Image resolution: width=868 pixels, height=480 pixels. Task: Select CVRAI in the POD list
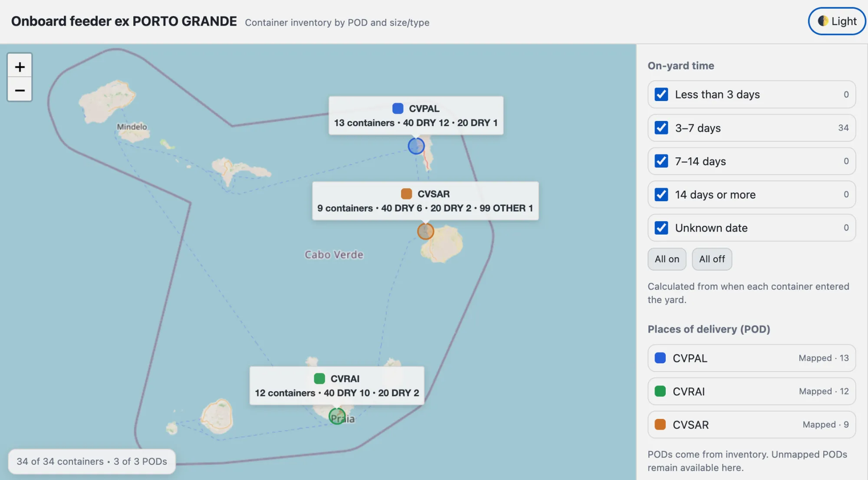pos(751,392)
